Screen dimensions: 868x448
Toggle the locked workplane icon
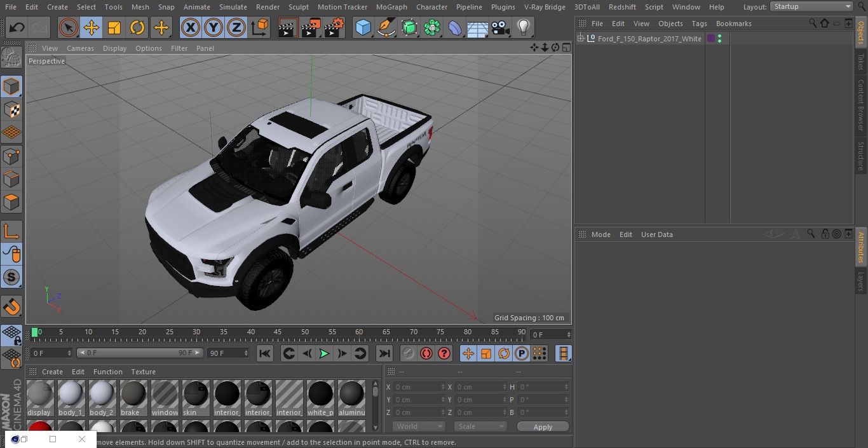[11, 336]
